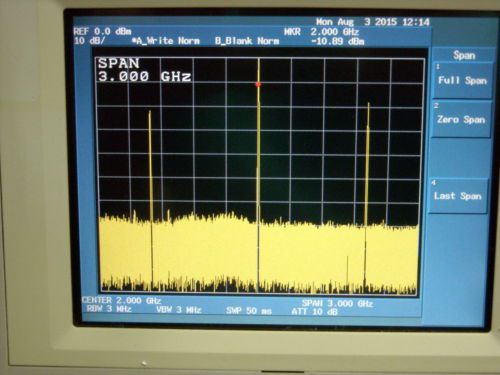The height and width of the screenshot is (375, 500).
Task: Click the -10.89 dBm marker amplitude
Action: point(338,41)
